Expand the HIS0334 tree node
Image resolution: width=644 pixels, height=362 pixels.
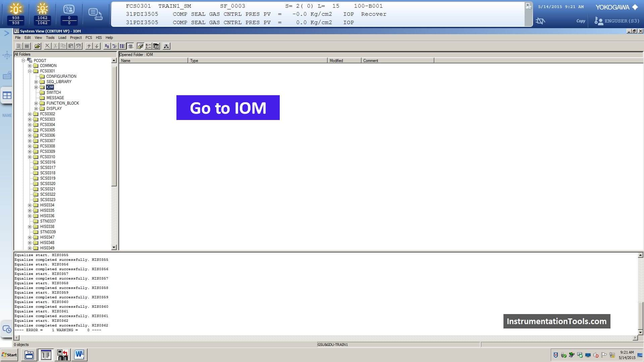coord(30,205)
